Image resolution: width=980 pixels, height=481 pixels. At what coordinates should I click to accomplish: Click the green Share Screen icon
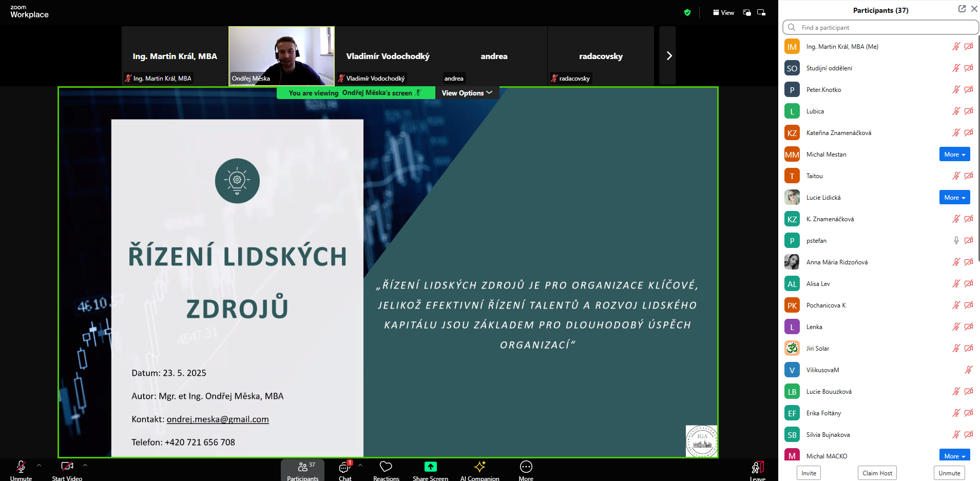pos(430,467)
